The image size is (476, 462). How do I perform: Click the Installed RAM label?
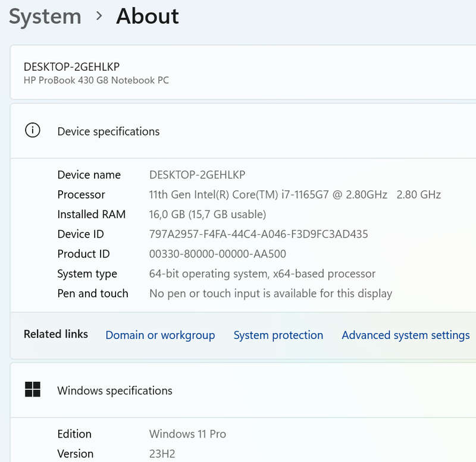pos(92,214)
